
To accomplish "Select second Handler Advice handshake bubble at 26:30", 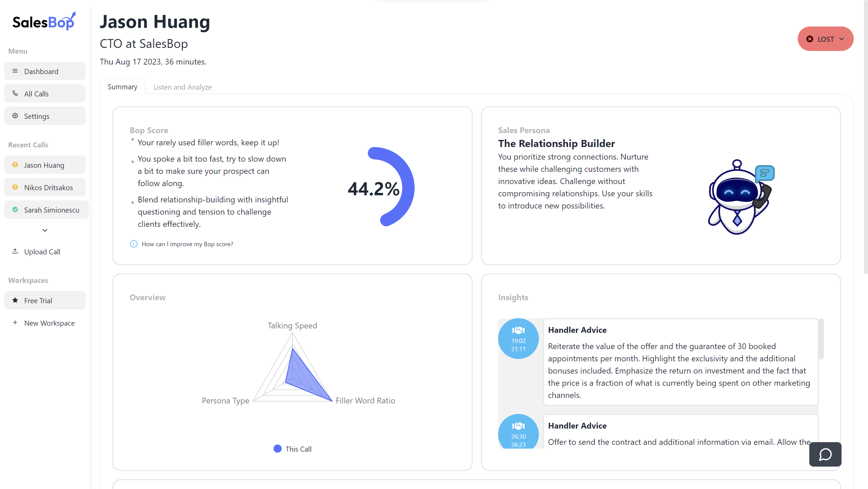I will pos(518,431).
